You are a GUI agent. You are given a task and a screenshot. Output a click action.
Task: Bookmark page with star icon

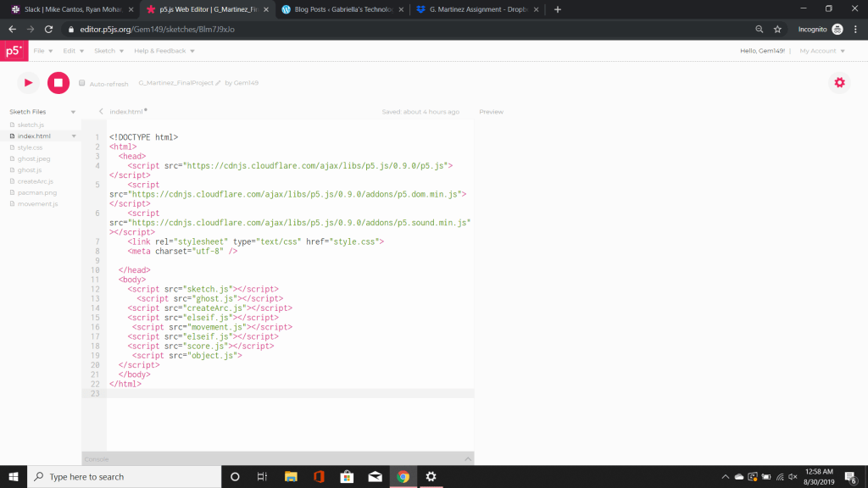point(777,29)
